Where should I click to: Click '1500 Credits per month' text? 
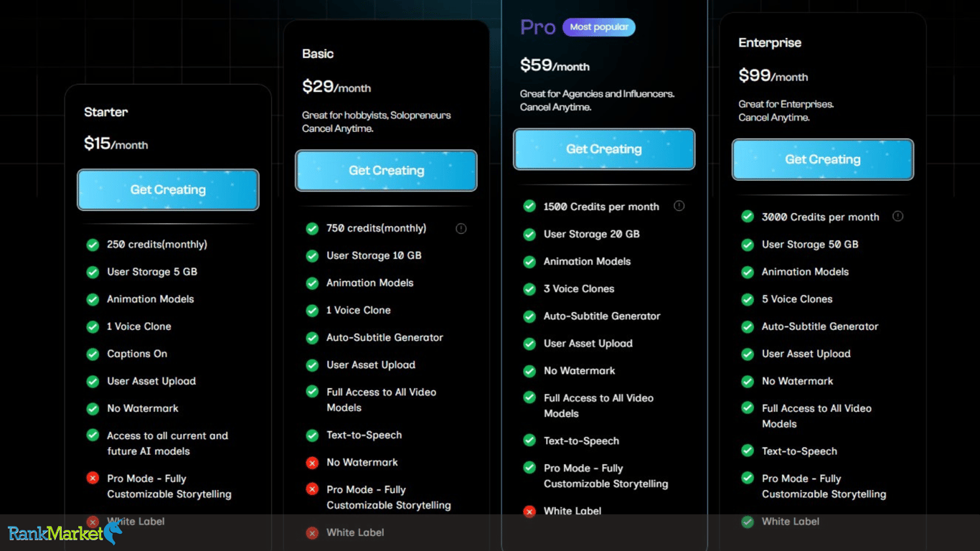coord(601,207)
